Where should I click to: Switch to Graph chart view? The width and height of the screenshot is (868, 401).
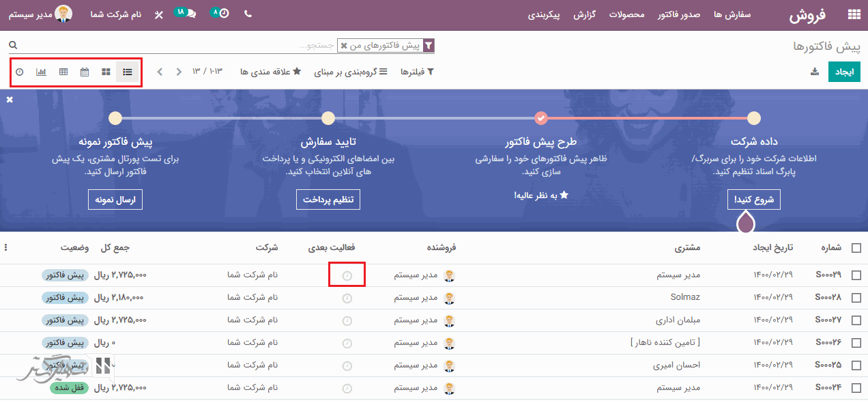(x=42, y=72)
